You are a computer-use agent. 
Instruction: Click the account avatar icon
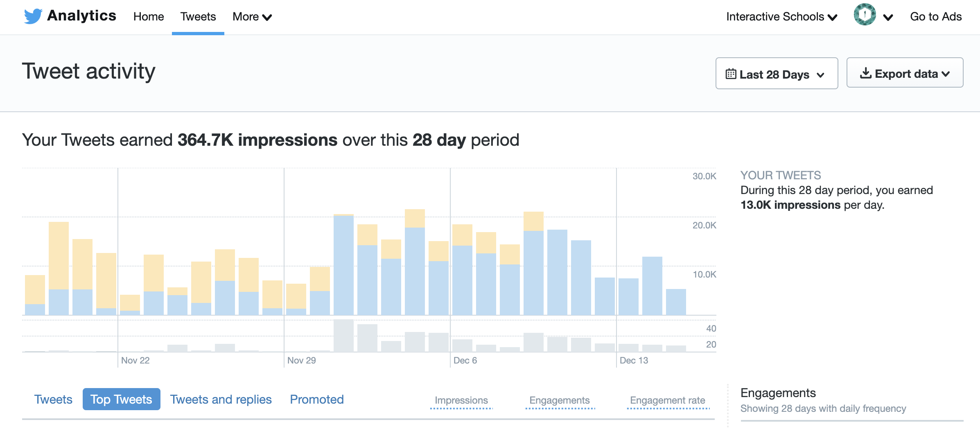click(865, 15)
